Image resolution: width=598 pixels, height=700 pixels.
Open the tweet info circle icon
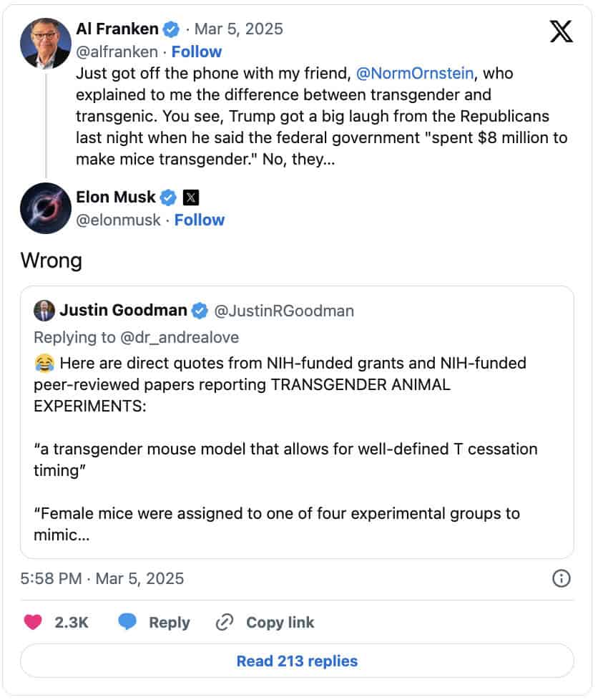click(562, 578)
